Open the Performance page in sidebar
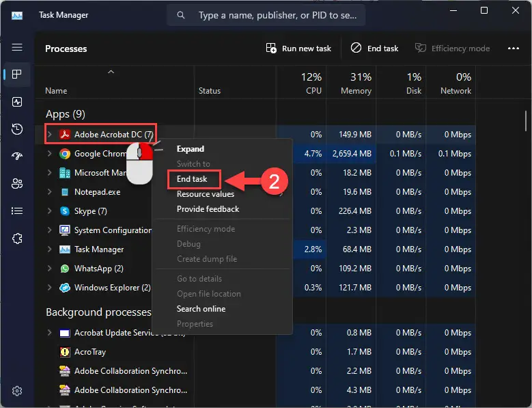532x408 pixels. [x=17, y=102]
